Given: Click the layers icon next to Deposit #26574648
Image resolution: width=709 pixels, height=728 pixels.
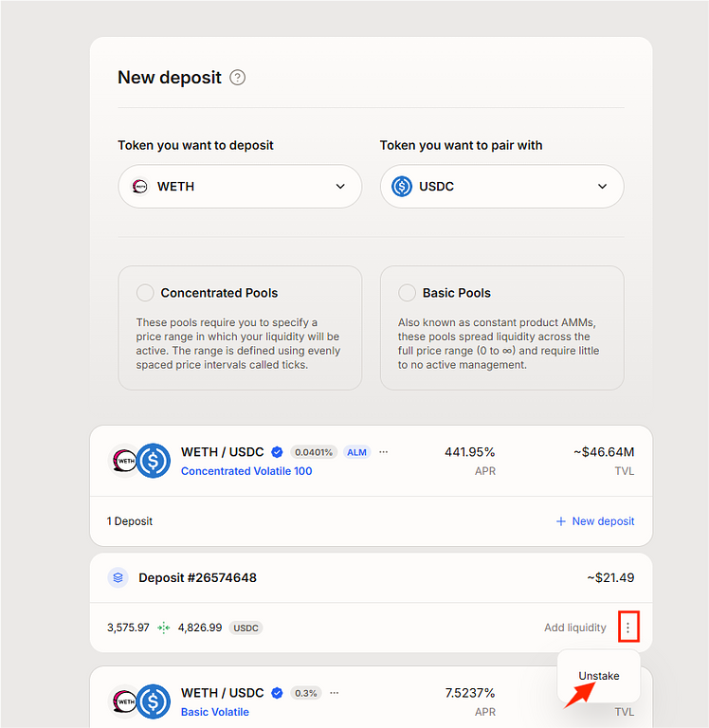Looking at the screenshot, I should [118, 577].
